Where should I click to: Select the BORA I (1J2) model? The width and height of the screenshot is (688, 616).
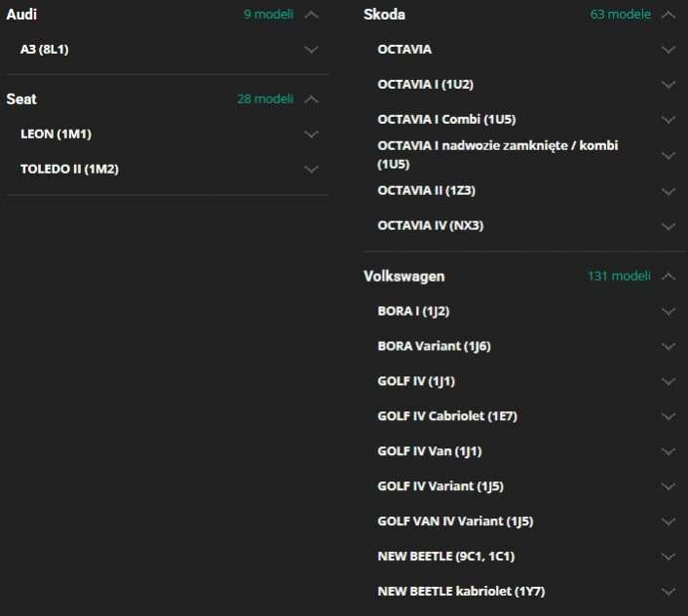[x=413, y=311]
